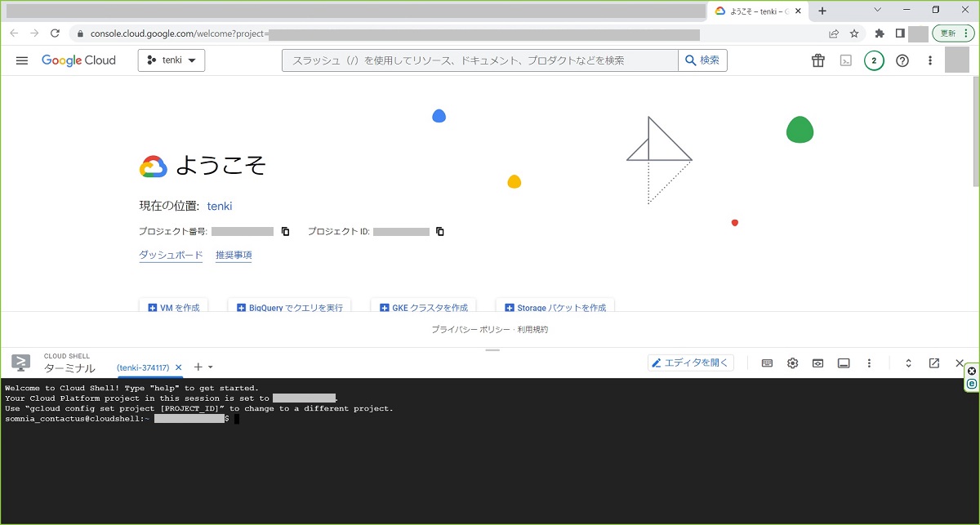This screenshot has height=525, width=980.
Task: Select the (tenki-374117) terminal tab
Action: pyautogui.click(x=143, y=367)
